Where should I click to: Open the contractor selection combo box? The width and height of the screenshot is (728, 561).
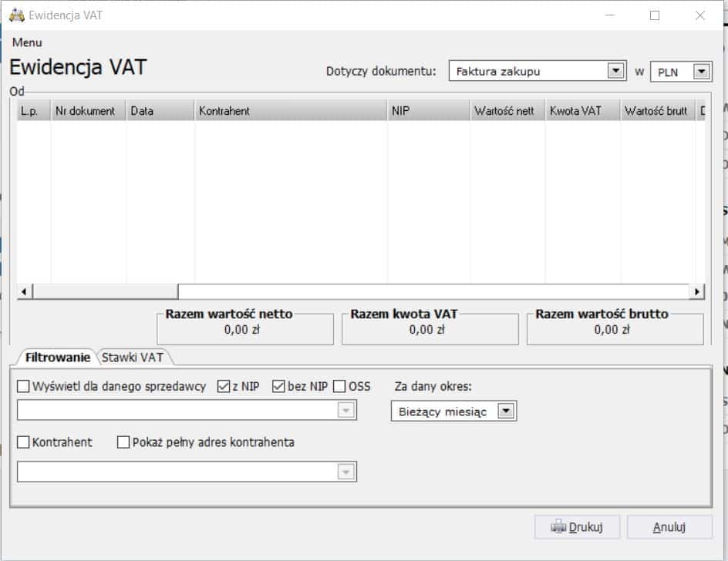[346, 472]
